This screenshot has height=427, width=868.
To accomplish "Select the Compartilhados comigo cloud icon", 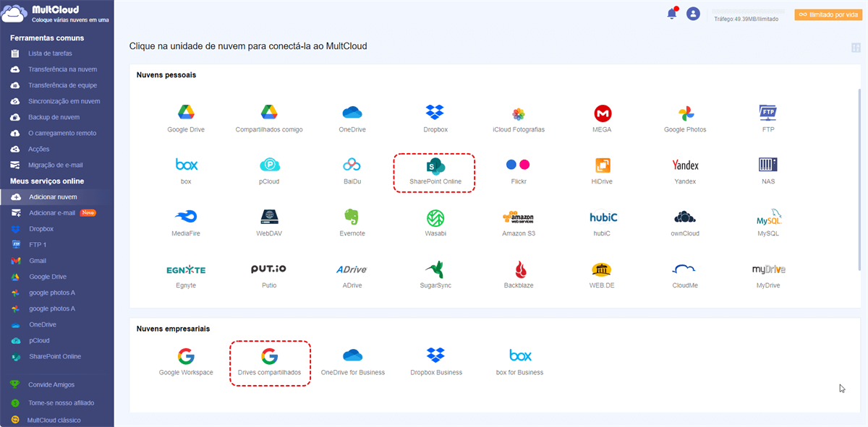I will coord(269,118).
